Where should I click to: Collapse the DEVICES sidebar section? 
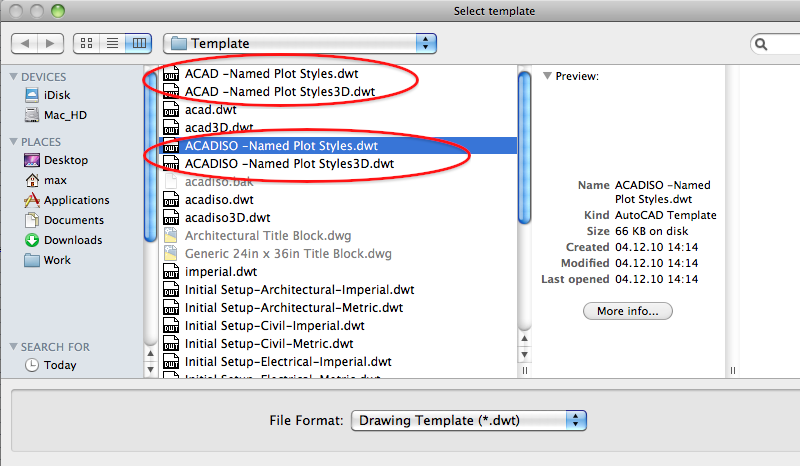coord(13,77)
